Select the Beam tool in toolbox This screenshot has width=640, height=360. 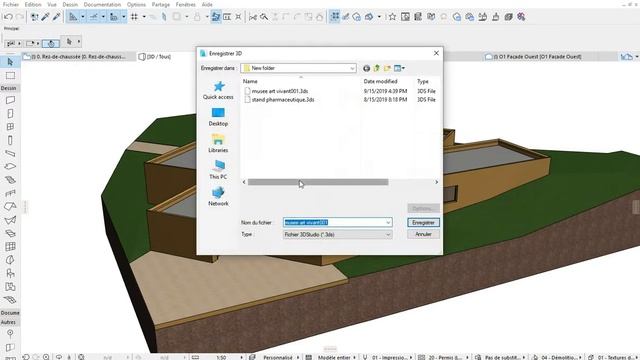tap(10, 153)
